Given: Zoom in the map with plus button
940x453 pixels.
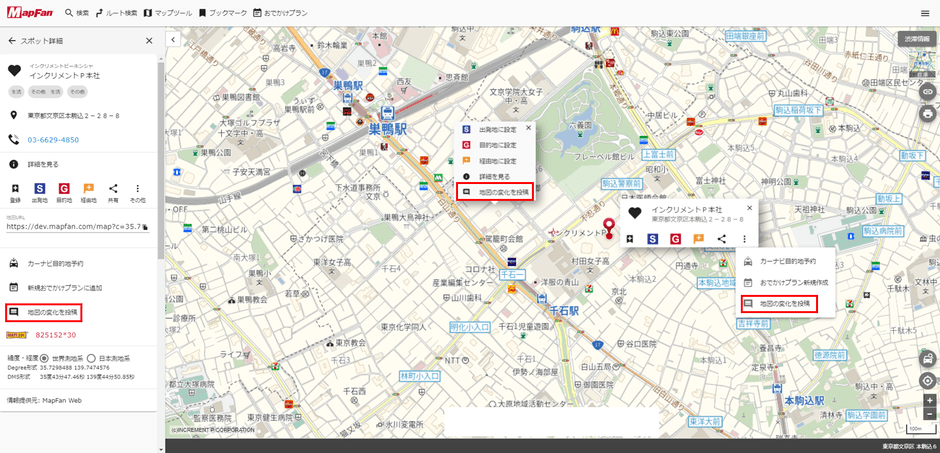Looking at the screenshot, I should coord(929,401).
